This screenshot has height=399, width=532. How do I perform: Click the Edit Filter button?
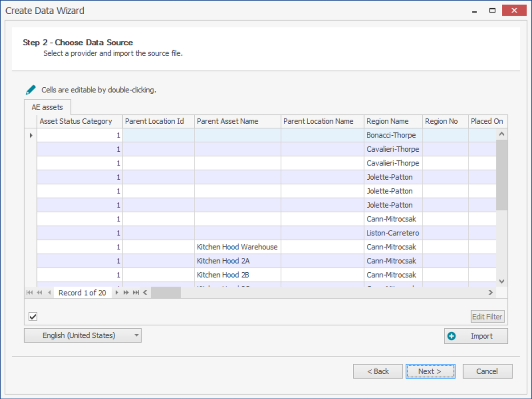[x=488, y=317]
